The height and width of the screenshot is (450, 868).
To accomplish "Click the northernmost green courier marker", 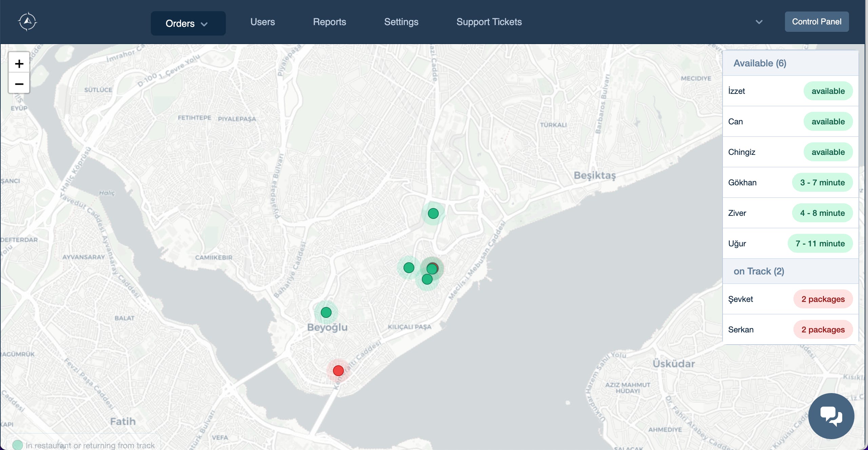I will (433, 213).
